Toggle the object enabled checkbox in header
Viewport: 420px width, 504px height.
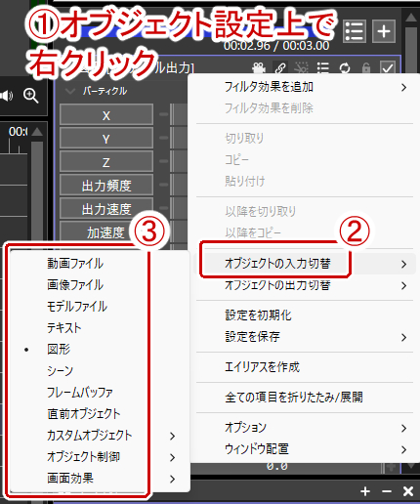point(388,68)
